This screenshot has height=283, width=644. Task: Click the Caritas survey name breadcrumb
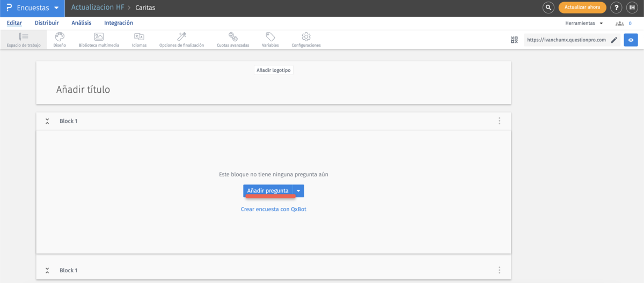pos(145,8)
